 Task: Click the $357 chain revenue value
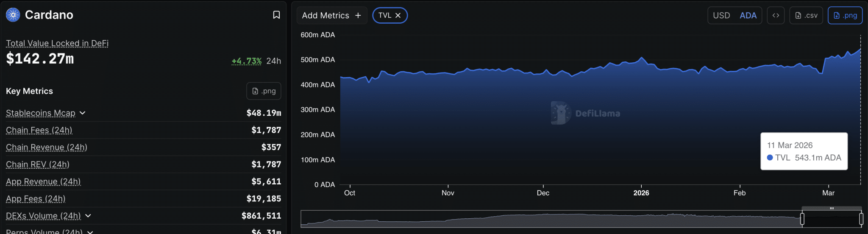271,147
